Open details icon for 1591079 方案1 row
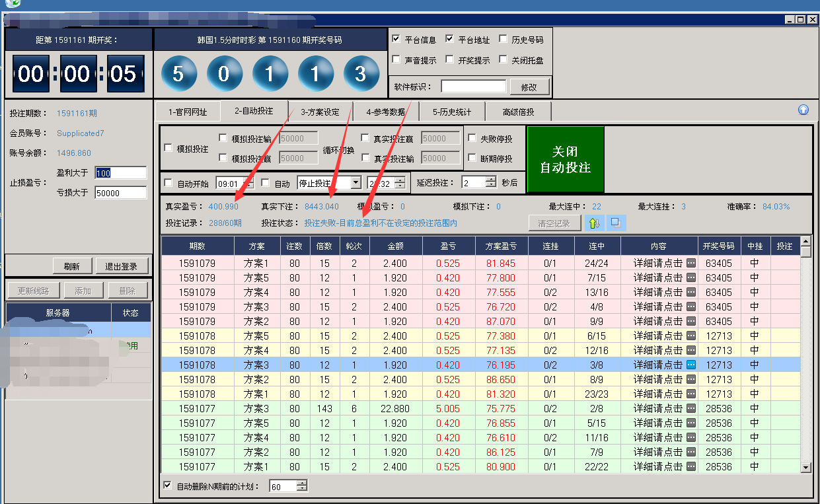The width and height of the screenshot is (820, 504). pyautogui.click(x=691, y=263)
